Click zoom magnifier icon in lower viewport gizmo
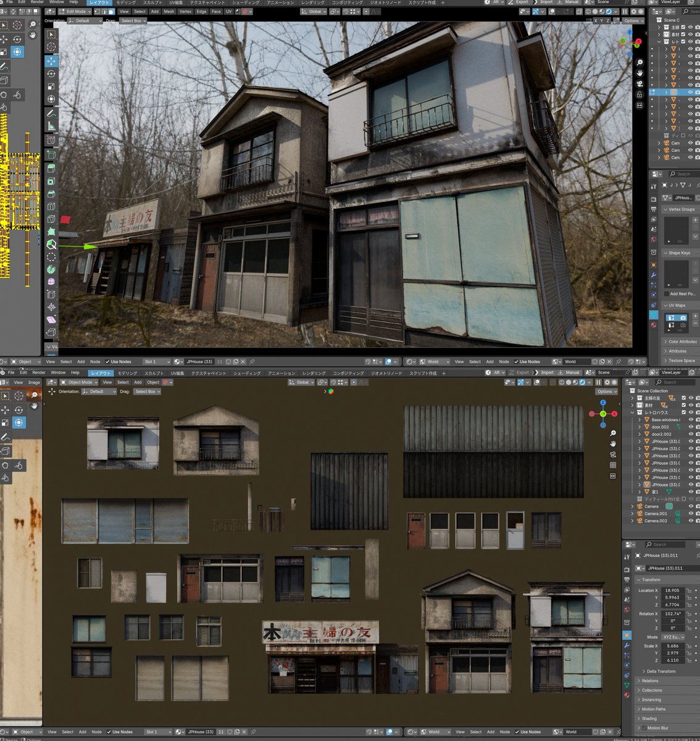 (613, 433)
